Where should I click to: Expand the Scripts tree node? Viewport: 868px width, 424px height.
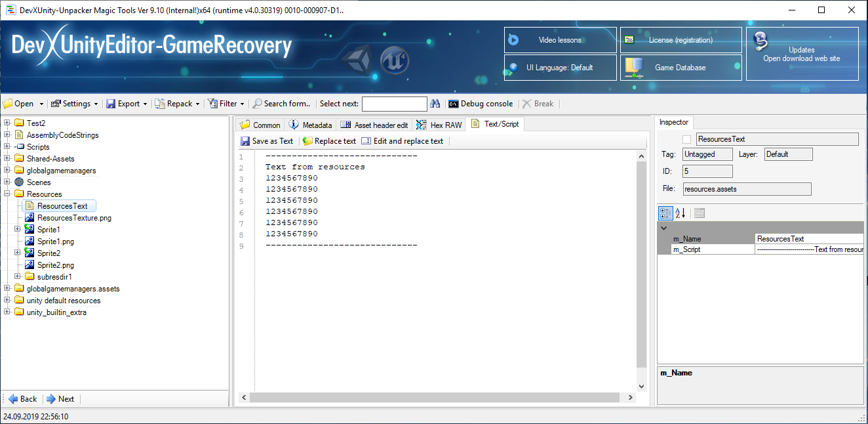(x=7, y=146)
